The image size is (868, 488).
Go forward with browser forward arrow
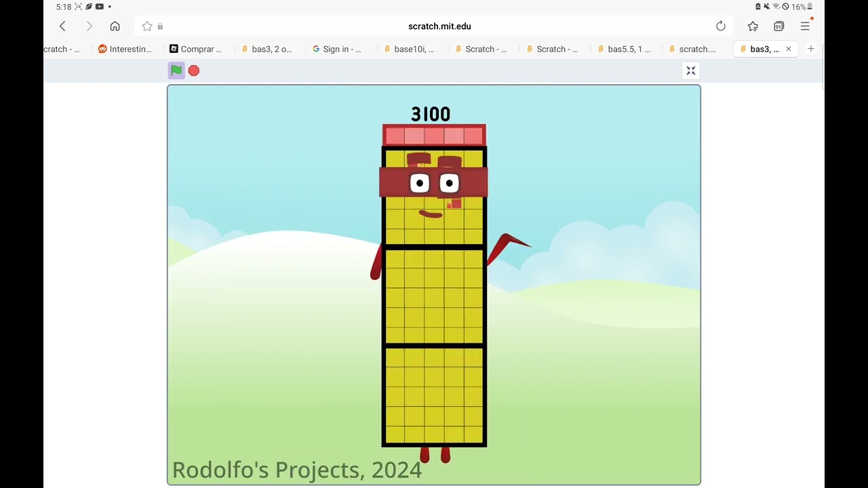tap(89, 26)
